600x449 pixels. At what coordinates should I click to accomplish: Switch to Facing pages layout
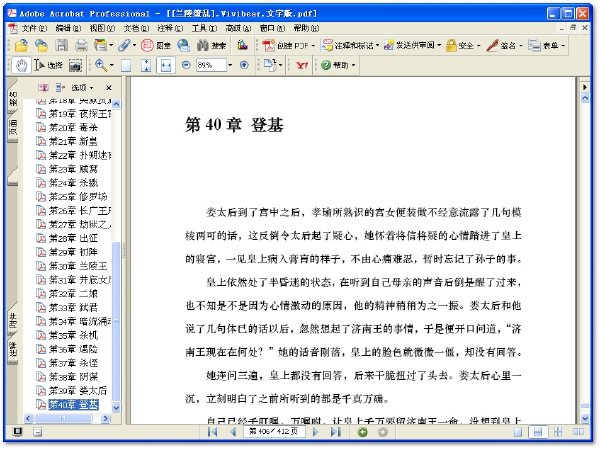[x=578, y=432]
